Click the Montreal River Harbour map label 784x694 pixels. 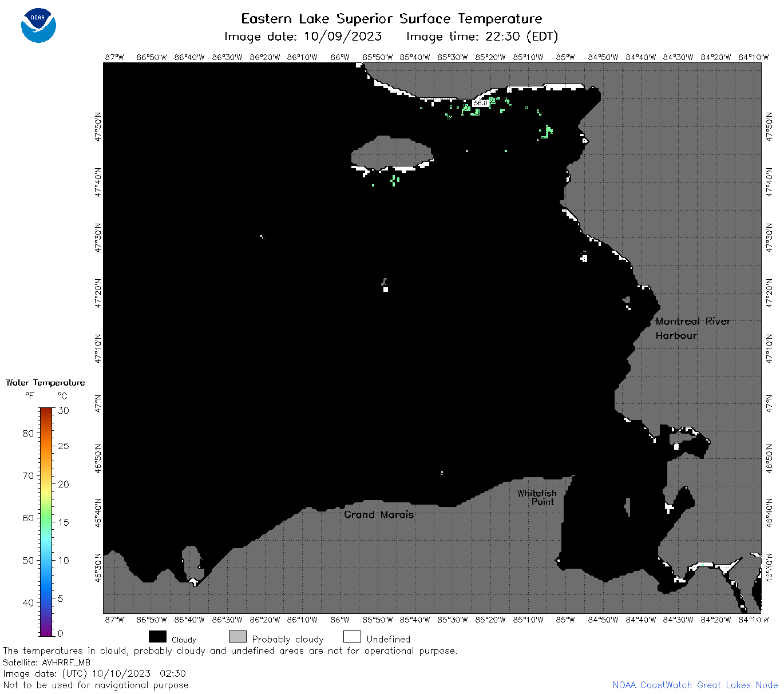point(693,328)
